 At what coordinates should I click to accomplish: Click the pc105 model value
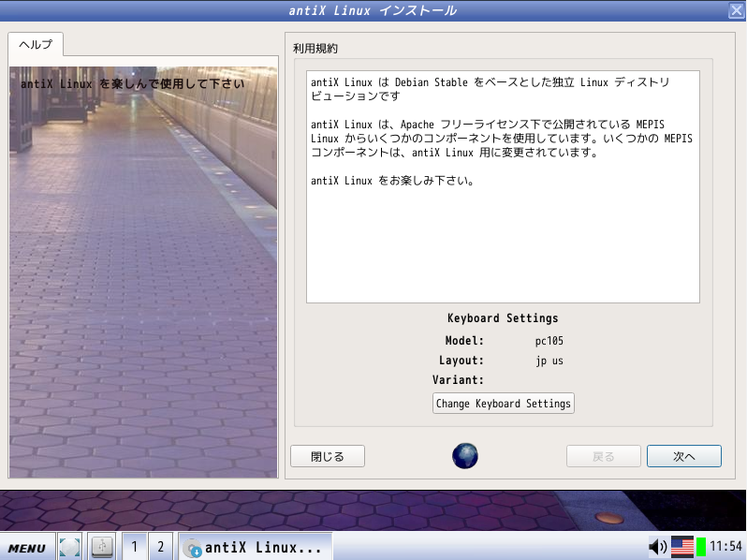(549, 341)
